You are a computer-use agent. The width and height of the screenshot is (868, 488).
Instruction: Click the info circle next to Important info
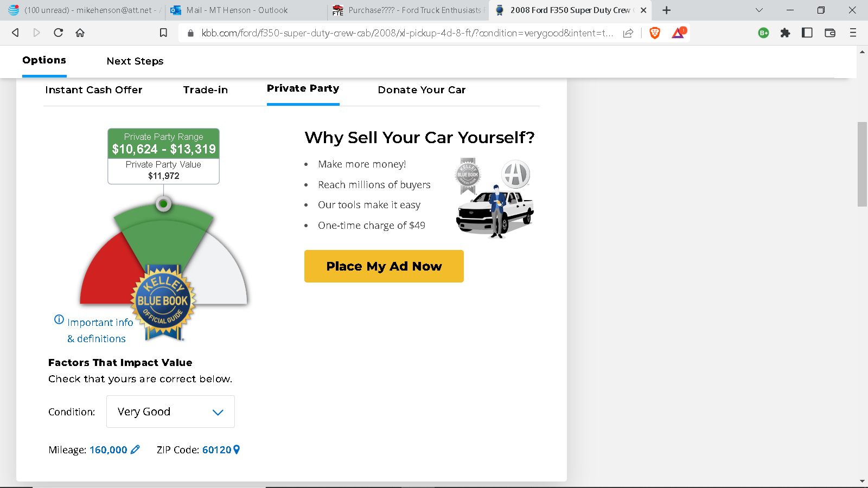58,319
